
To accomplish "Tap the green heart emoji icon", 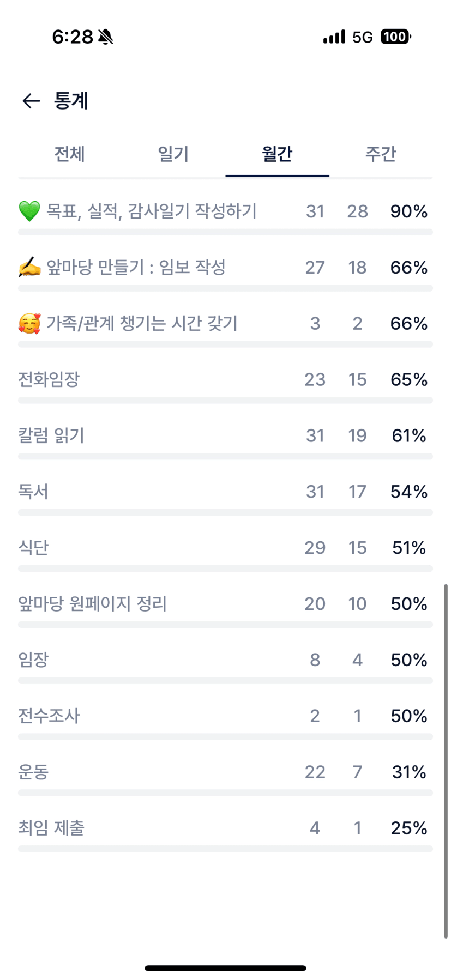I will [29, 211].
